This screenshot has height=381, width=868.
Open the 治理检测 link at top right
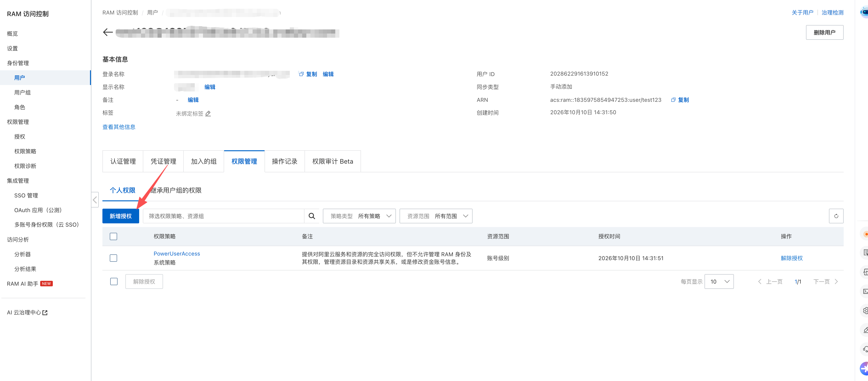point(832,12)
